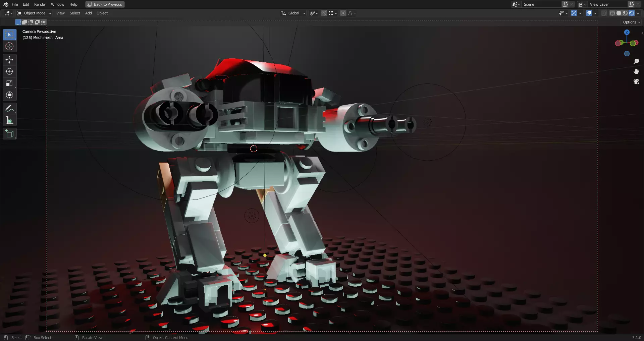Click the blue Z axis on the gizmo
Viewport: 644px width, 341px height.
coord(627,32)
